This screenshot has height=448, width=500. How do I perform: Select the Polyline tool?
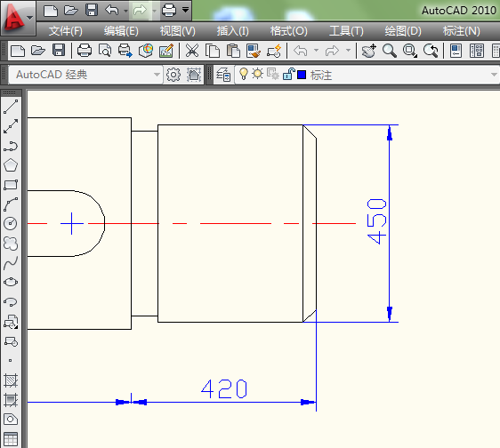coord(11,147)
